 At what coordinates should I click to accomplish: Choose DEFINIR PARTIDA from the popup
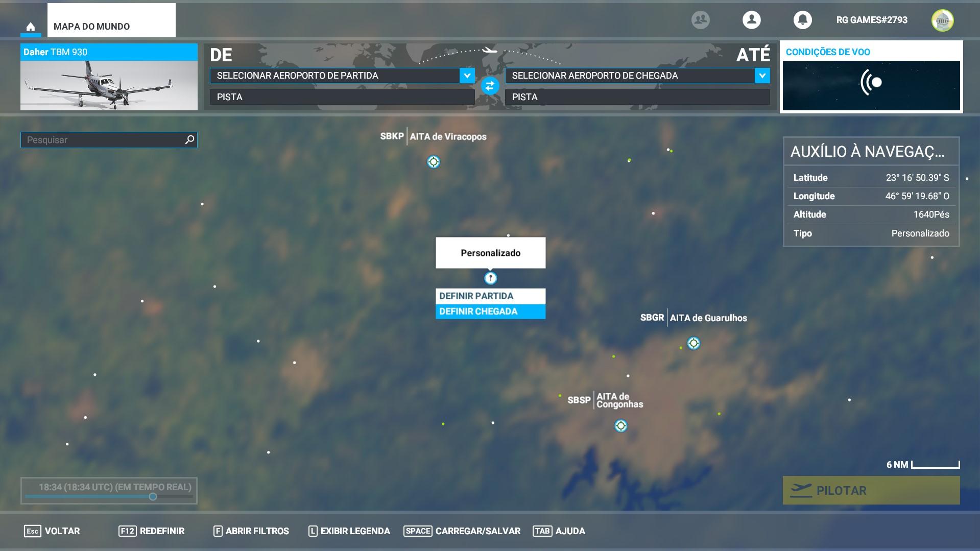pos(490,296)
